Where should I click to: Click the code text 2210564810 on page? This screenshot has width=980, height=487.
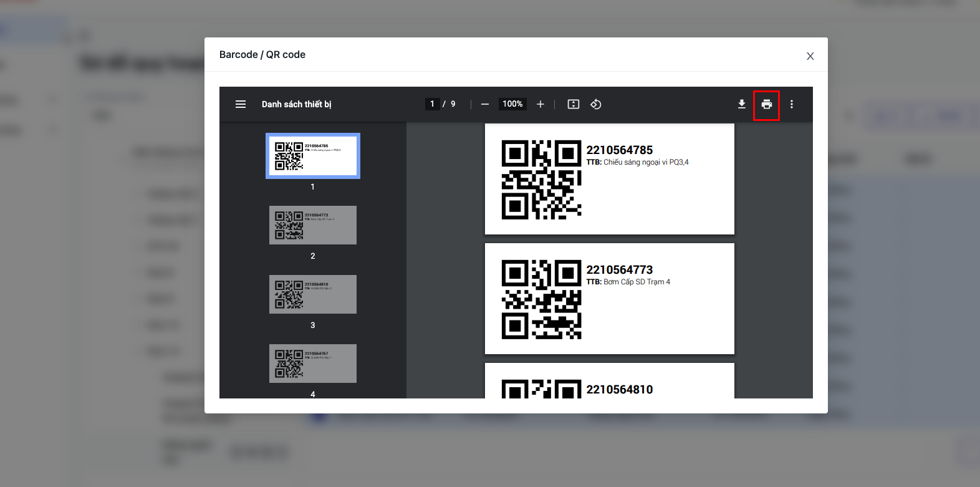pyautogui.click(x=620, y=390)
